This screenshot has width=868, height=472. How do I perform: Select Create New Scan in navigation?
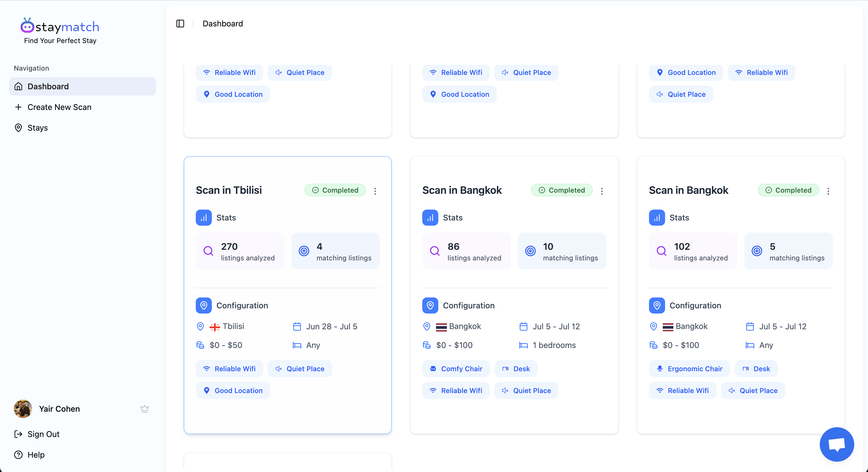click(83, 107)
